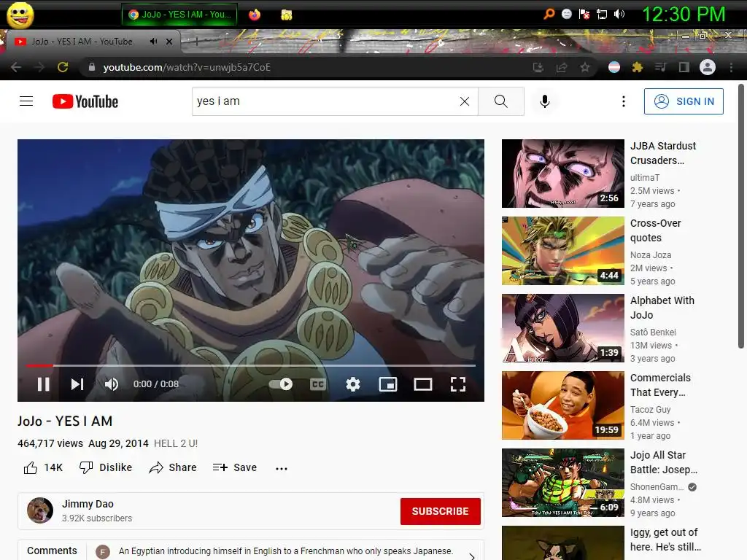Image resolution: width=747 pixels, height=560 pixels.
Task: Click the Dislike button
Action: [x=106, y=467]
